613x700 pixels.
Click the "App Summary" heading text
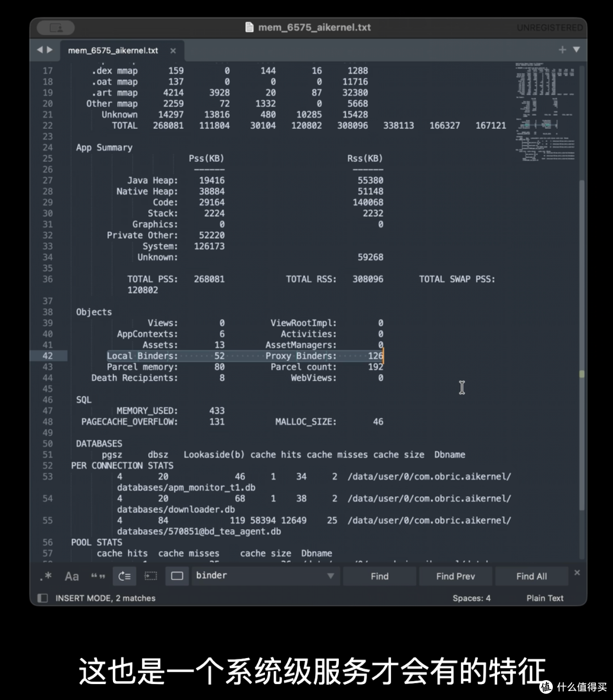tap(104, 148)
